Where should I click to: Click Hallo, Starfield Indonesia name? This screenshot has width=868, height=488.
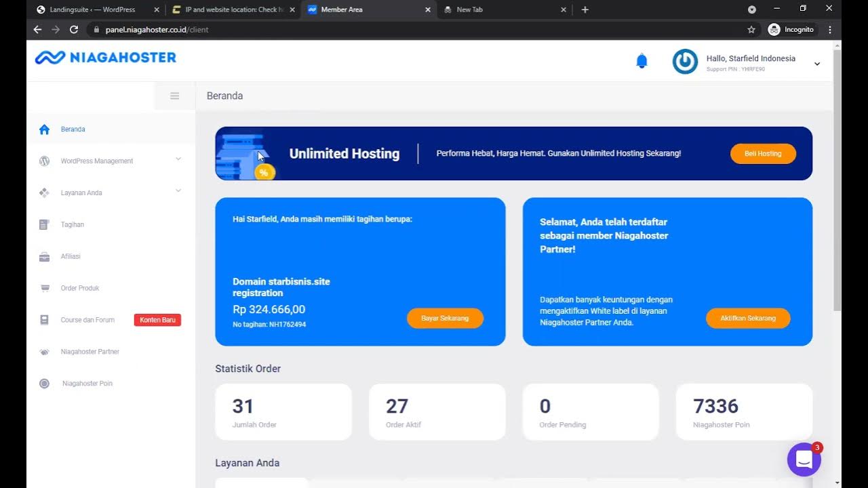751,58
